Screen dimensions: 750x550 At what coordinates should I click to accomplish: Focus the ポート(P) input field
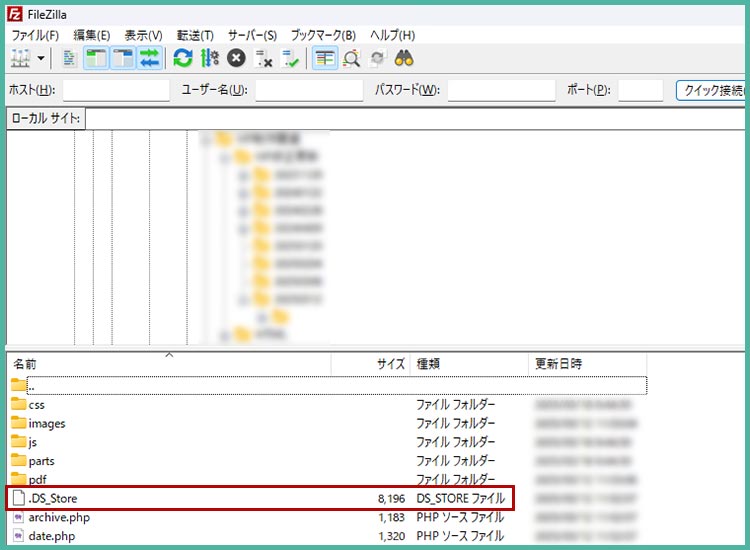pyautogui.click(x=640, y=90)
